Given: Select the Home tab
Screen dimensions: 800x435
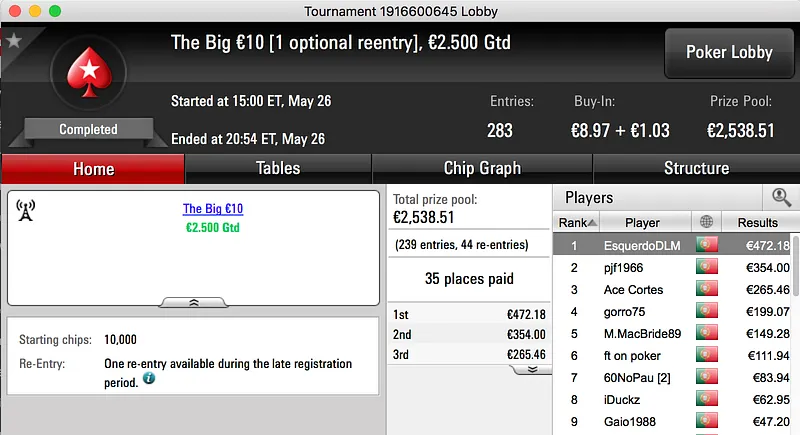Looking at the screenshot, I should [93, 168].
